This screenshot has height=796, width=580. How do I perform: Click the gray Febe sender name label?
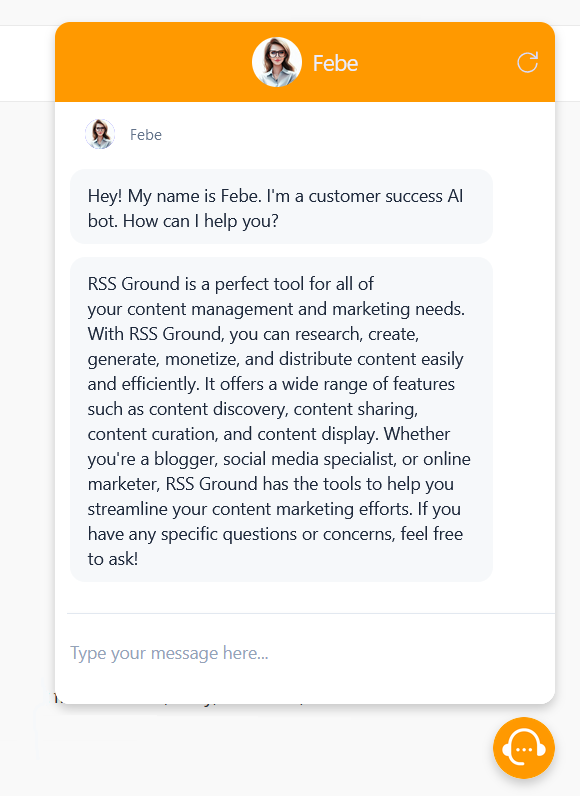[146, 135]
